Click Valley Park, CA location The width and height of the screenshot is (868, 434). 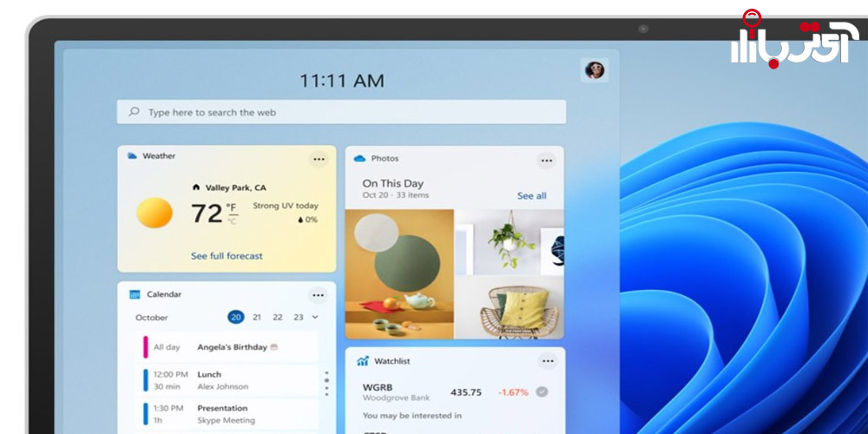tap(236, 187)
